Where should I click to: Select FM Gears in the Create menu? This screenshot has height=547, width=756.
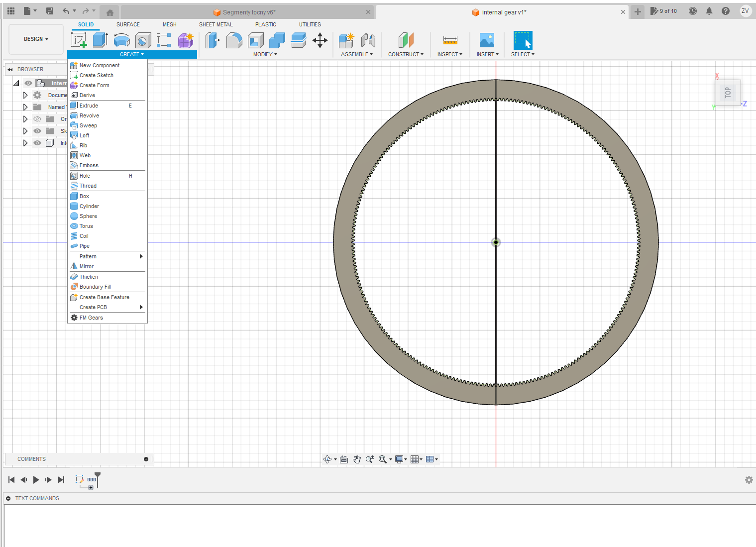pyautogui.click(x=91, y=318)
